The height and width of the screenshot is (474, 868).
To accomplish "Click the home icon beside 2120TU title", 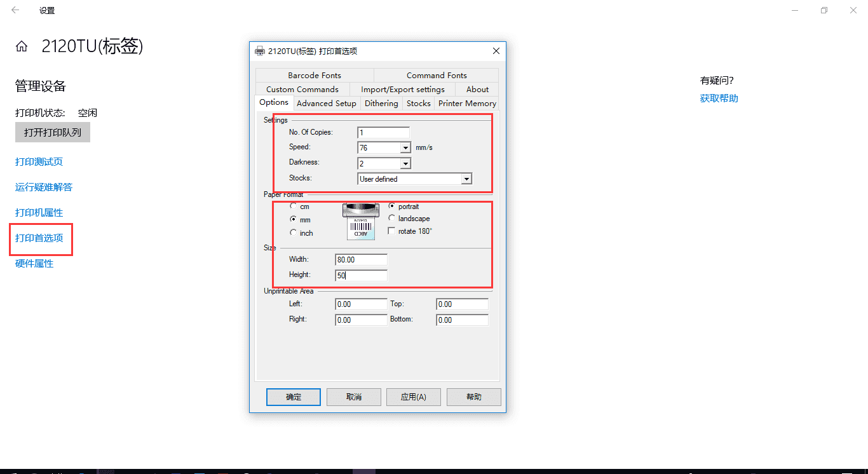I will (22, 46).
